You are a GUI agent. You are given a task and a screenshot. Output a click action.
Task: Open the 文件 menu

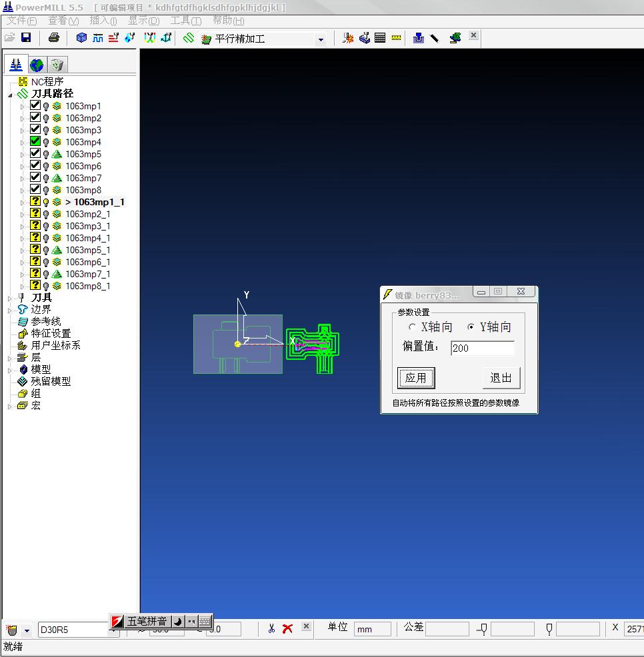click(x=22, y=21)
